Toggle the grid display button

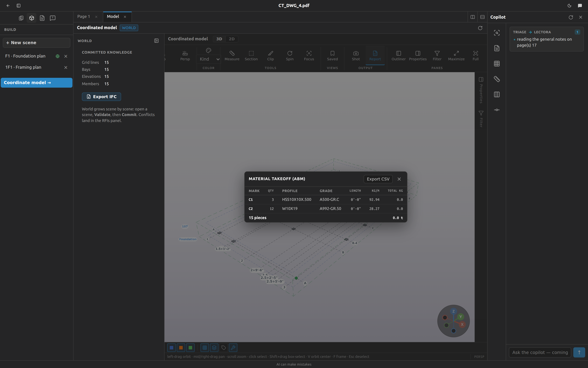205,347
